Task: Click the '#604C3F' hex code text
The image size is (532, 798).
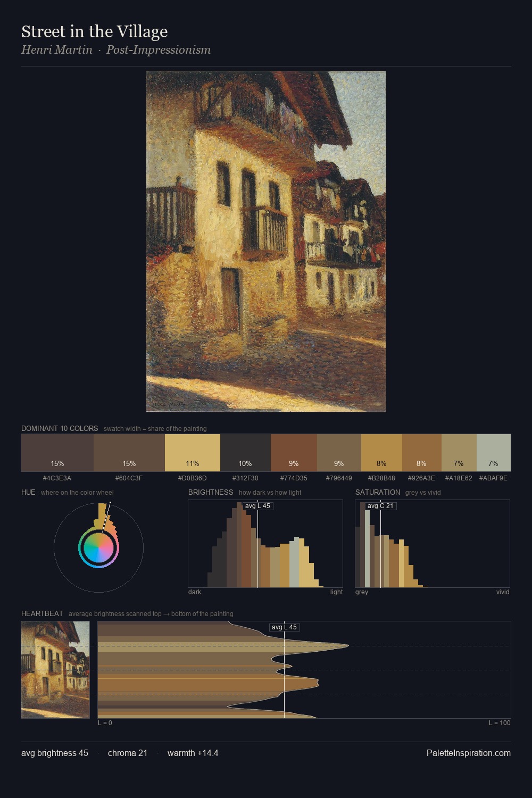Action: [129, 478]
